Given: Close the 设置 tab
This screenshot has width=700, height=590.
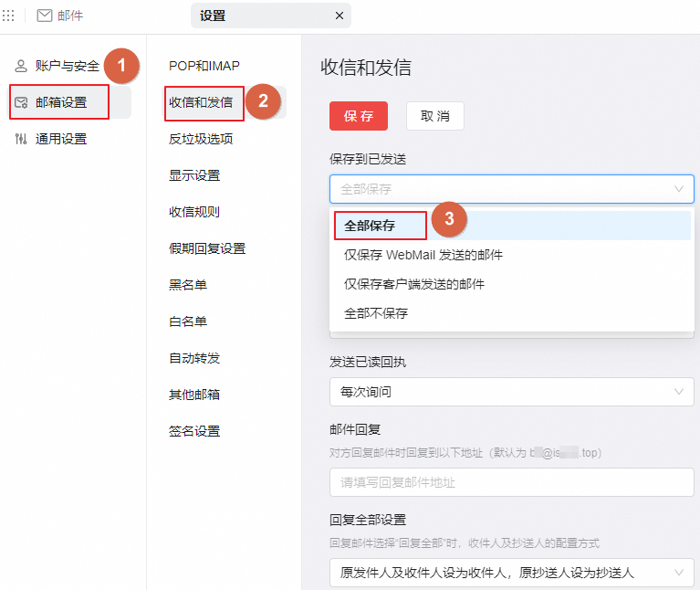Looking at the screenshot, I should (x=340, y=16).
